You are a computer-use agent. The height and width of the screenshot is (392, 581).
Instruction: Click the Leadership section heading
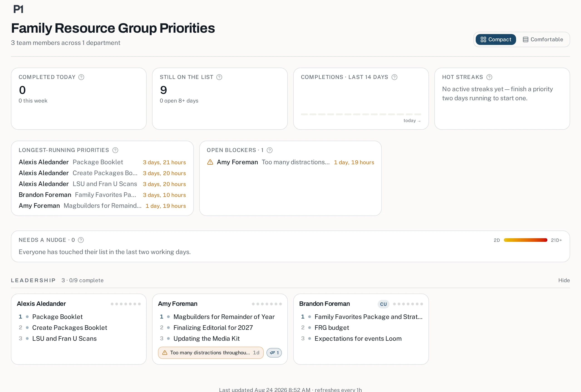click(33, 280)
